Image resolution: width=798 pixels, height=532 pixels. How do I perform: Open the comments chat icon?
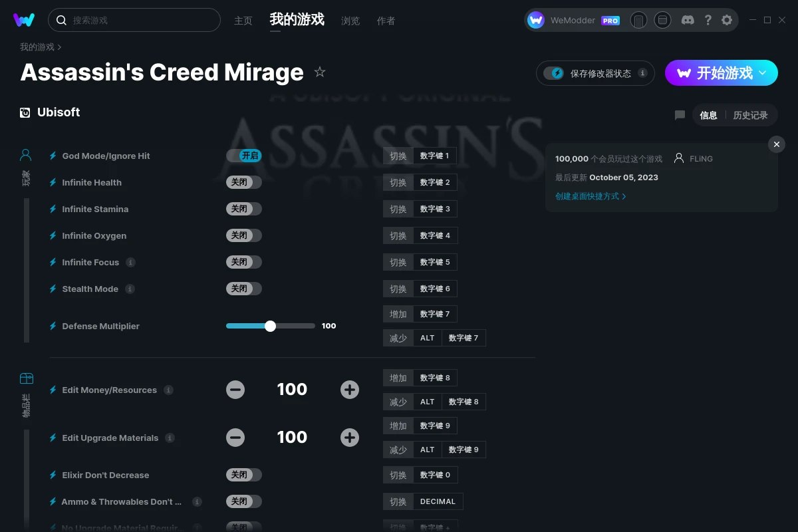pos(680,115)
